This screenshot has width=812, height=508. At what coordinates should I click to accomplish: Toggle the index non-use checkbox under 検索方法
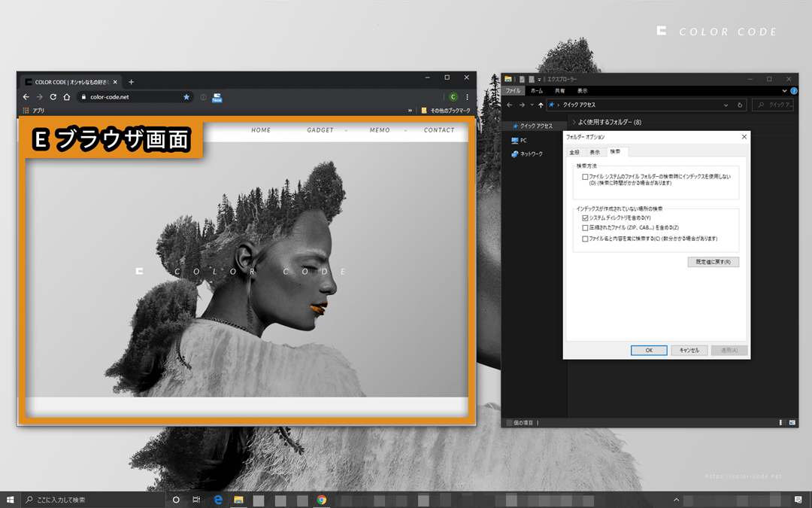pos(585,177)
